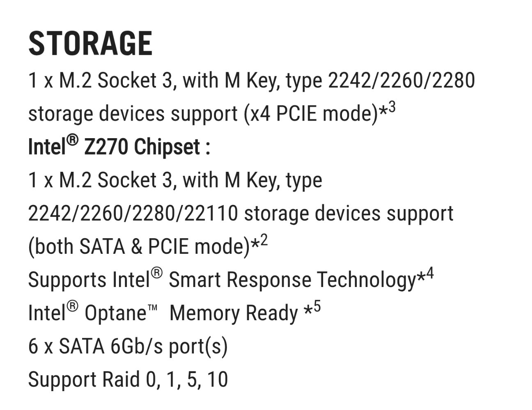Select the first M.2 Socket 3 line
The height and width of the screenshot is (410, 532).
point(251,80)
